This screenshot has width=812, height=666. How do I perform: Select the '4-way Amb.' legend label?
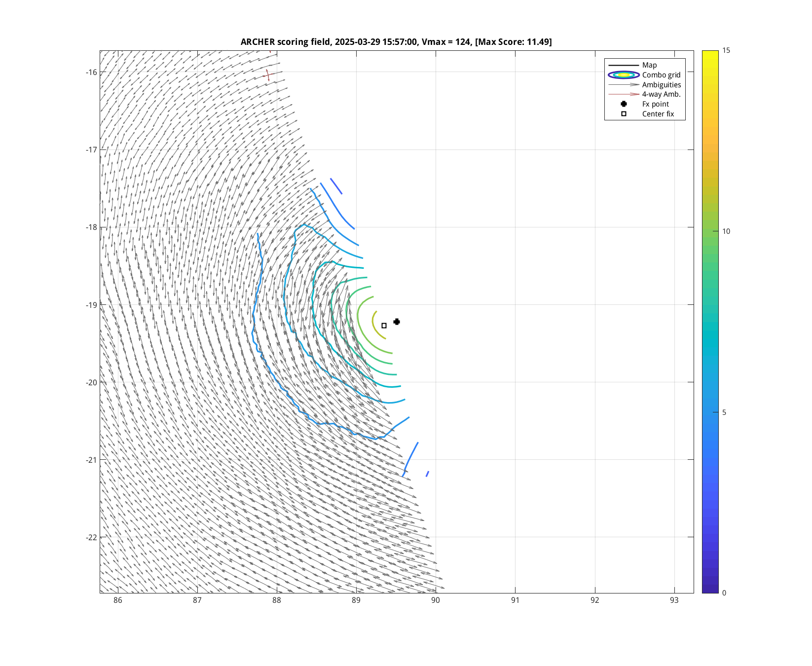click(661, 94)
